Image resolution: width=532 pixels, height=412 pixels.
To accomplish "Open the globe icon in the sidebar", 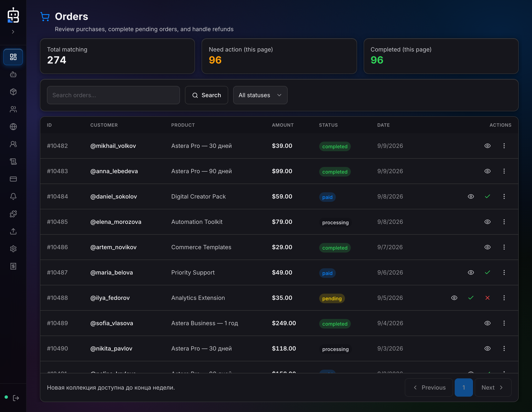I will 13,127.
